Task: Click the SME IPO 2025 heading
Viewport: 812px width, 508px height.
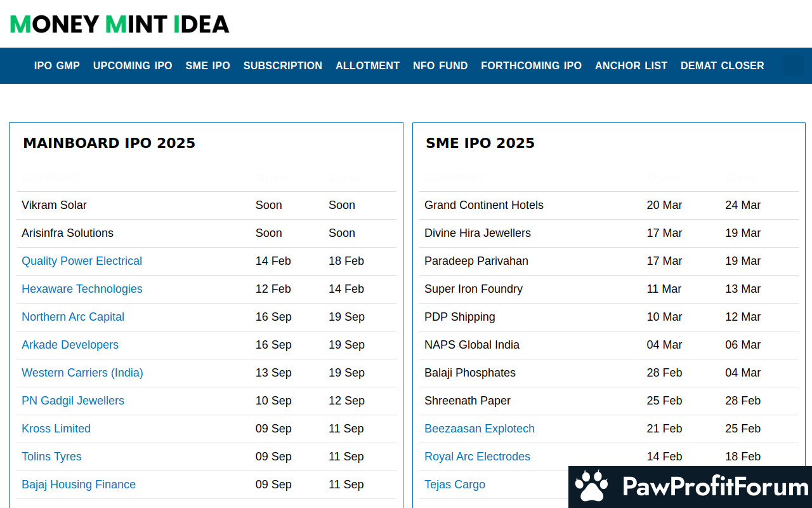Action: point(480,143)
